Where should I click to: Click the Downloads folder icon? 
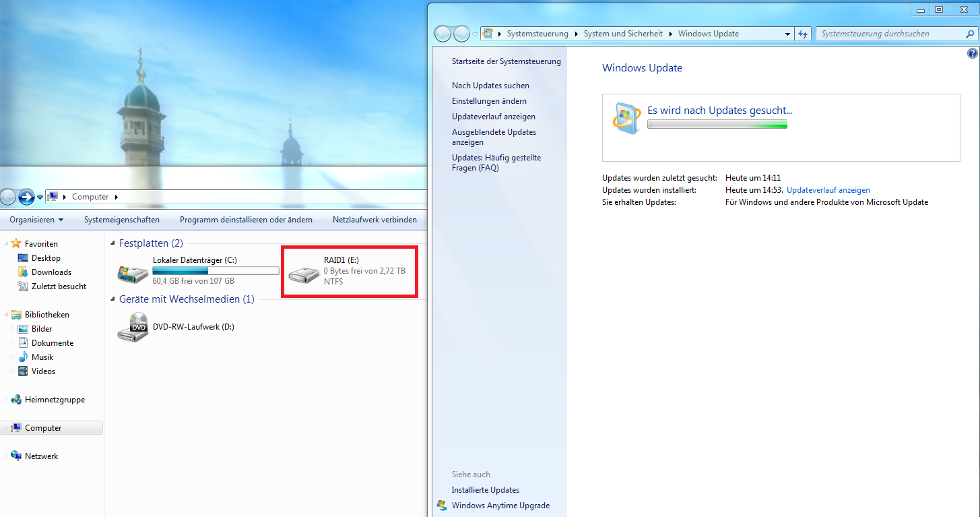coord(24,272)
